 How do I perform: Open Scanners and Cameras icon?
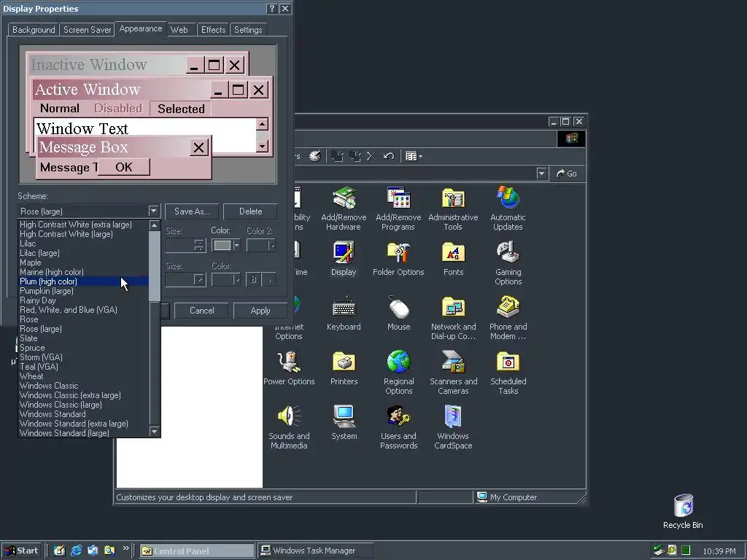453,362
